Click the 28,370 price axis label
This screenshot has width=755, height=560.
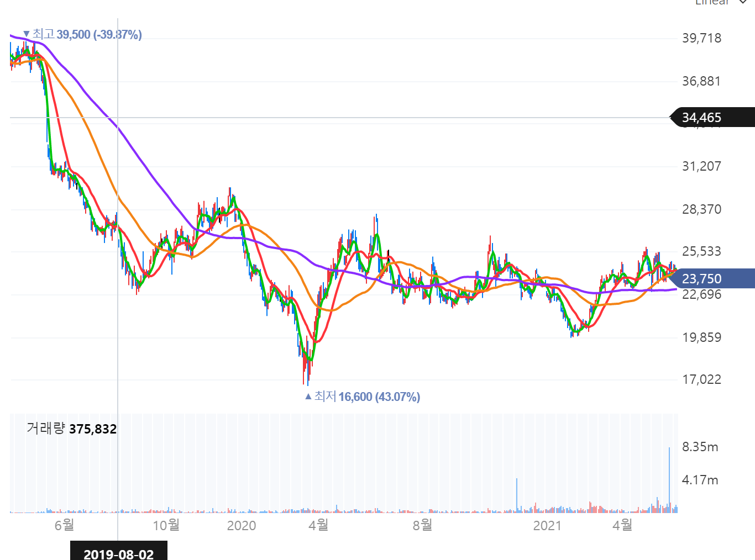tap(701, 209)
